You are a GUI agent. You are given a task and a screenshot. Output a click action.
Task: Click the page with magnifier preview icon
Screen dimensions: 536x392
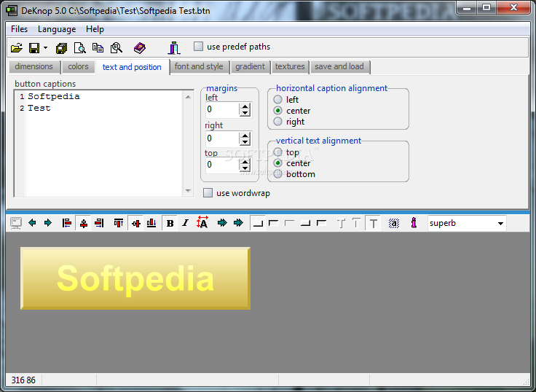(x=79, y=48)
